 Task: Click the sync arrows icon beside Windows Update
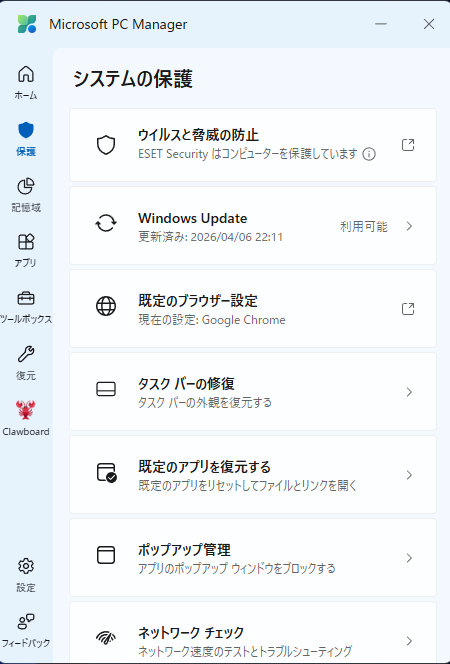pos(106,223)
